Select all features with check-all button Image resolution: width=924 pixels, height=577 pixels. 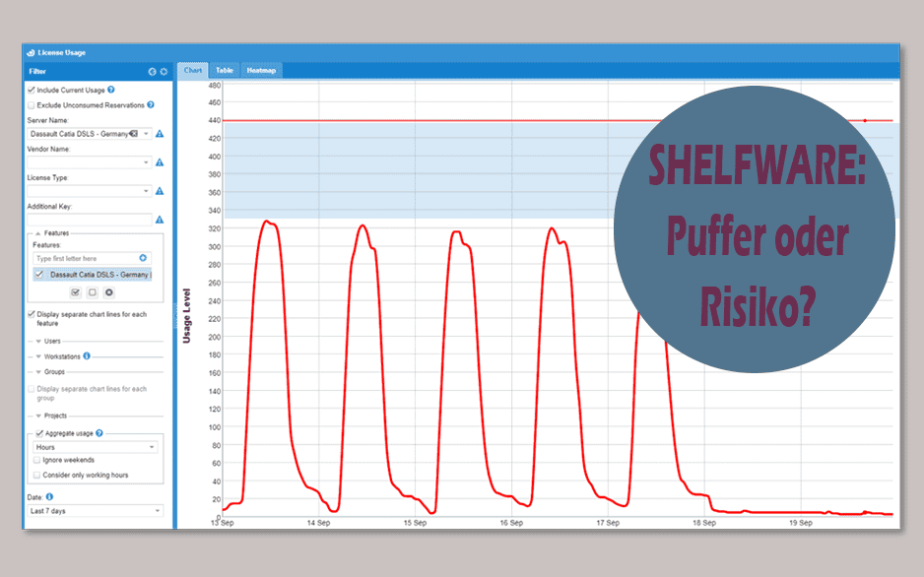76,292
